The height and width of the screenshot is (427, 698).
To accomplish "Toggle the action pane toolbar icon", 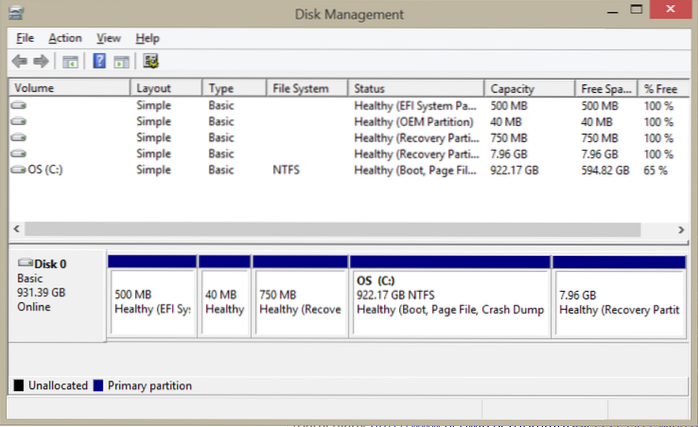I will (120, 62).
